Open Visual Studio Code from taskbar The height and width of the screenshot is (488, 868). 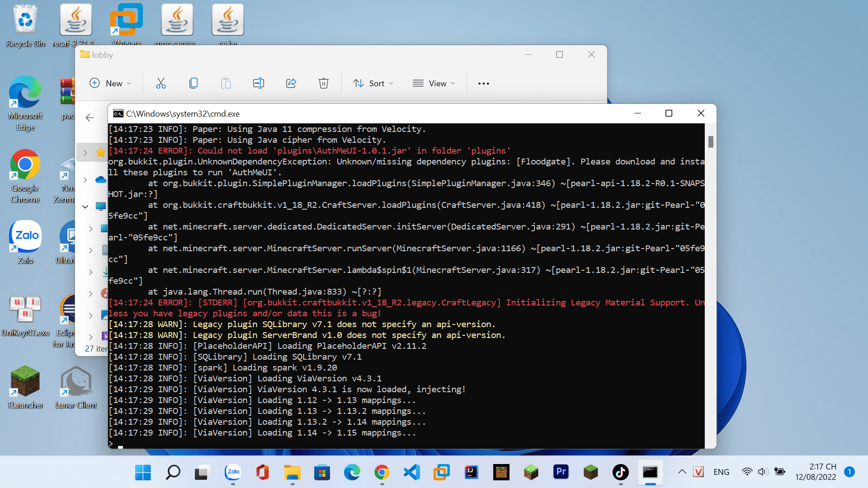tap(411, 472)
